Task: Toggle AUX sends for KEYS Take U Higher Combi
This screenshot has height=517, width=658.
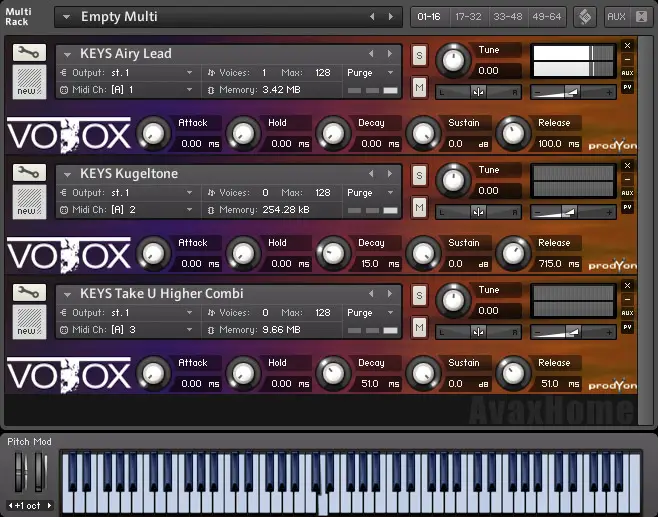Action: 627,313
